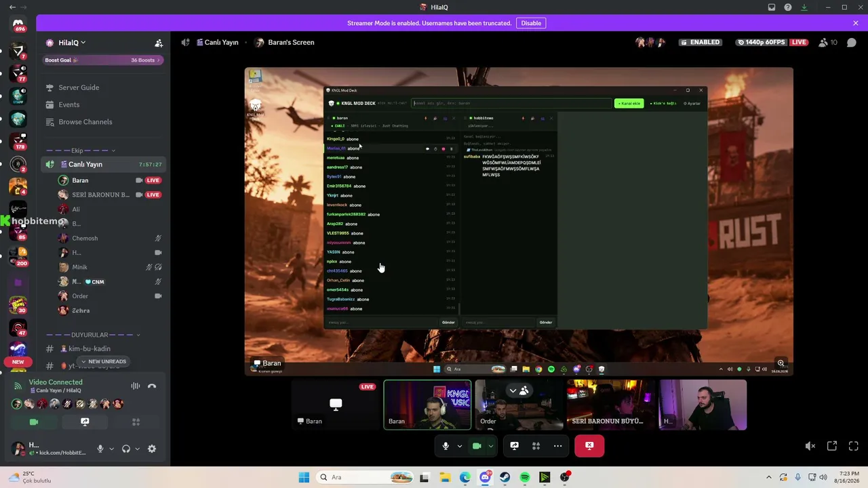Open output device options arrow in user panel
This screenshot has height=488, width=868.
(137, 449)
